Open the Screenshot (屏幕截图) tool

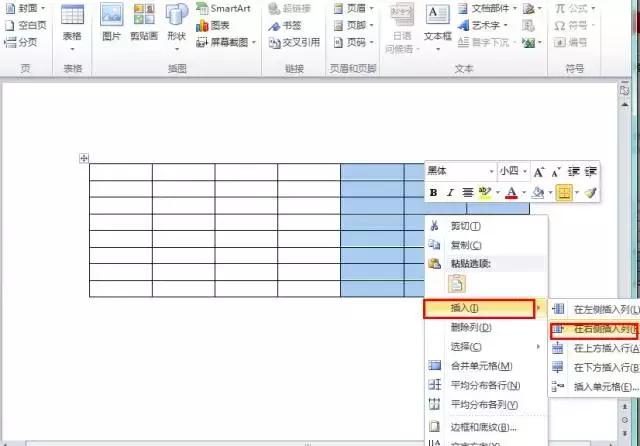pyautogui.click(x=222, y=42)
